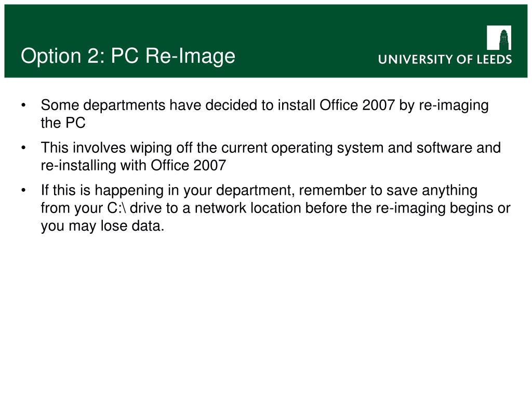Click 'you may lose data.' line

(102, 226)
